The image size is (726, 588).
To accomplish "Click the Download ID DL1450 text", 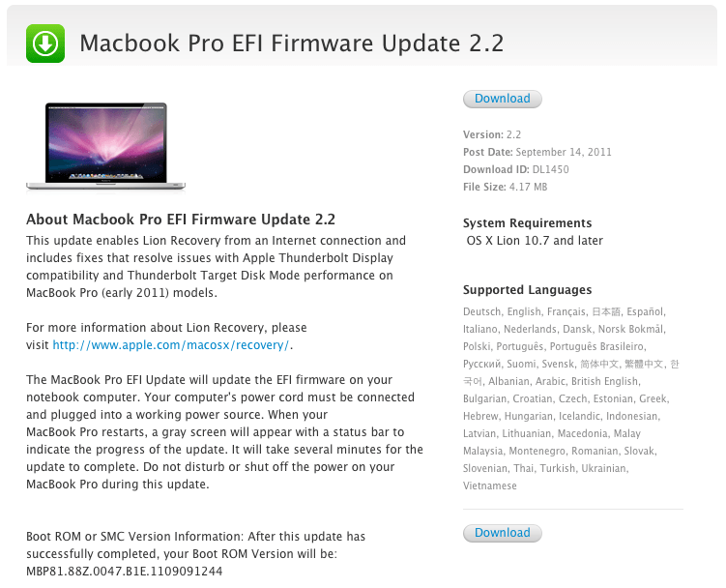I will coord(516,169).
